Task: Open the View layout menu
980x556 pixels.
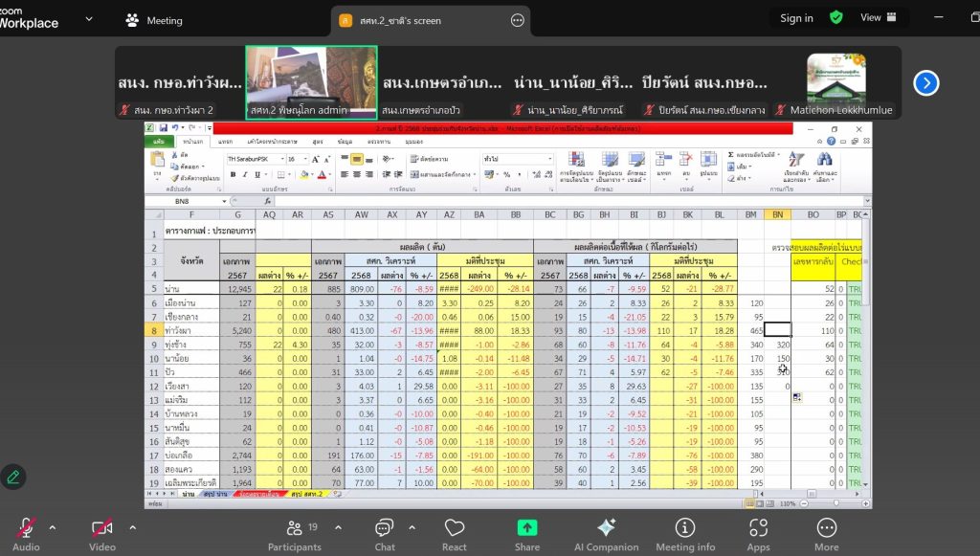Action: [879, 18]
